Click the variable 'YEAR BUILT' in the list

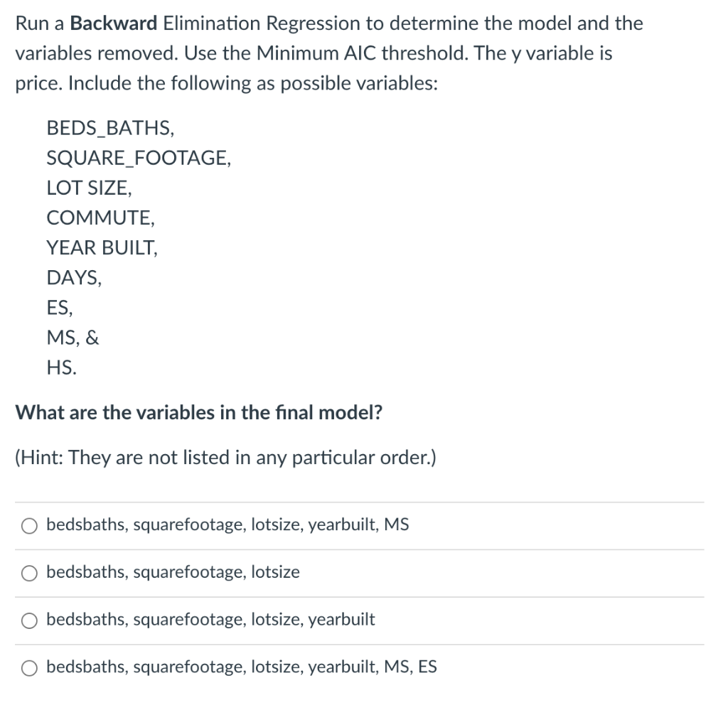102,247
